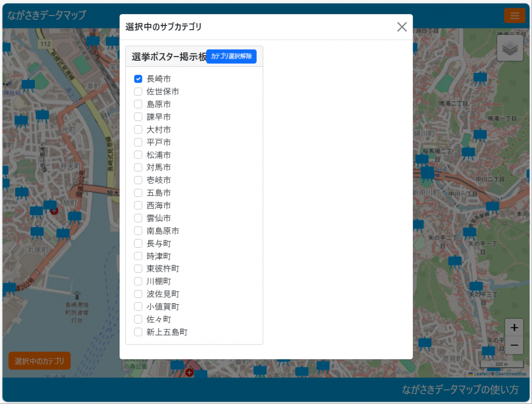Image resolution: width=532 pixels, height=404 pixels.
Task: Toggle the 時津町 checkbox
Action: click(138, 256)
